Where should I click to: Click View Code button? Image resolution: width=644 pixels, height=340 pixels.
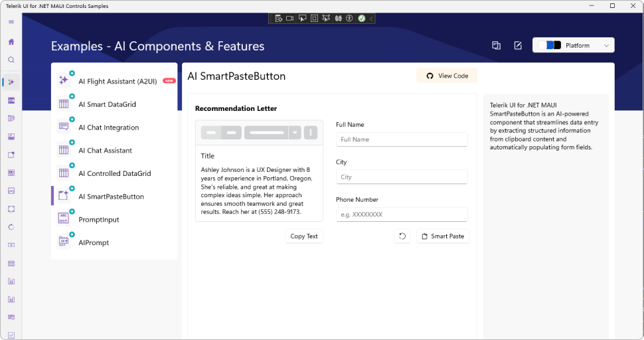click(447, 76)
